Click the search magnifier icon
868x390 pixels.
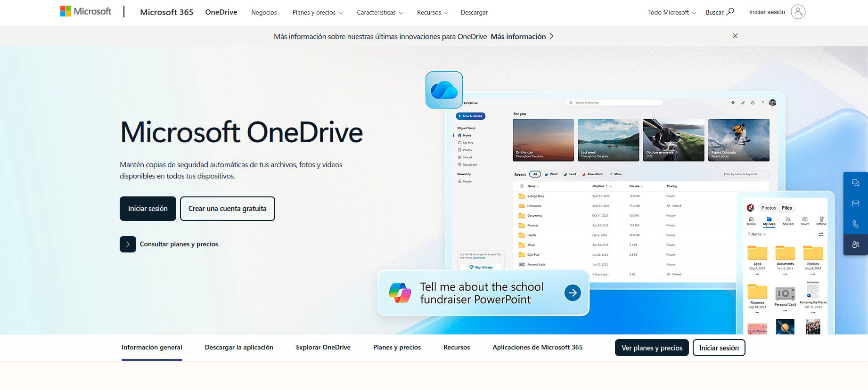730,12
